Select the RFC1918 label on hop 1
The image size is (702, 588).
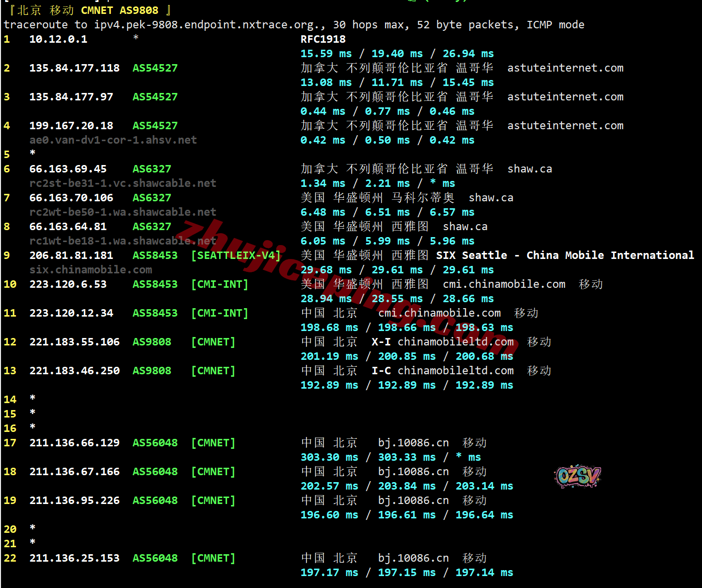[x=323, y=39]
